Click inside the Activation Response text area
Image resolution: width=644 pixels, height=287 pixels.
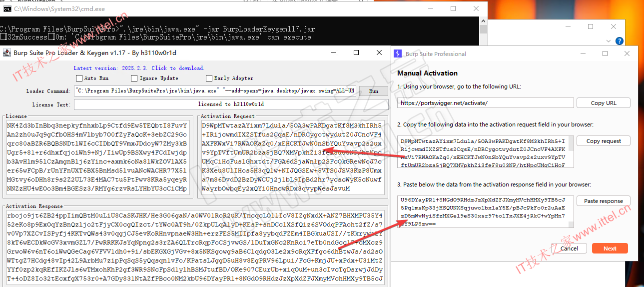pyautogui.click(x=195, y=248)
